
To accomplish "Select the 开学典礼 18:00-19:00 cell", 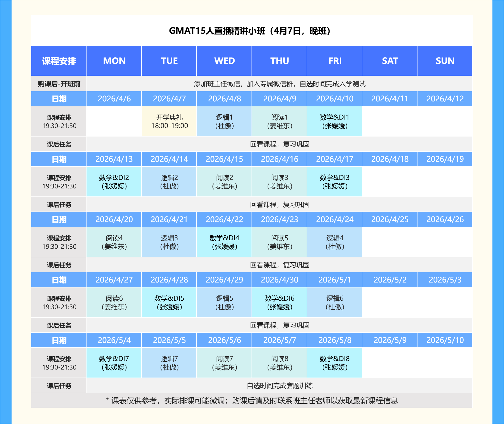I will pyautogui.click(x=169, y=121).
